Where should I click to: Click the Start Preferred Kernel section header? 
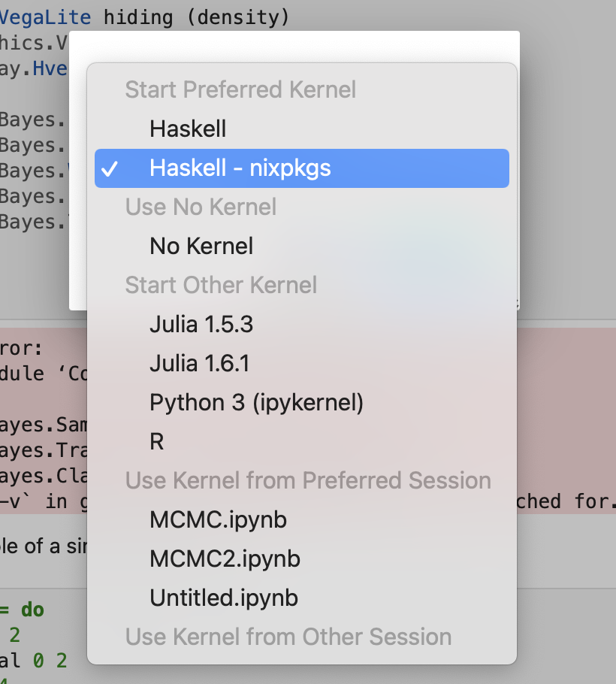(240, 90)
